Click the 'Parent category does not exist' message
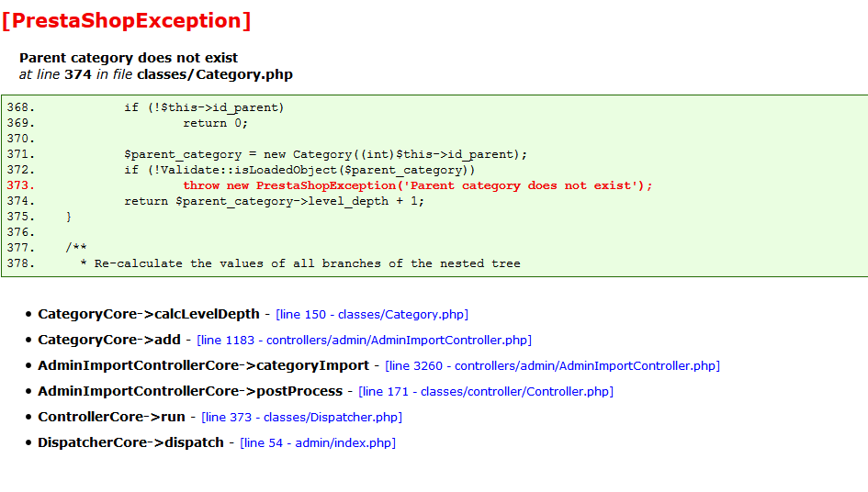Image resolution: width=868 pixels, height=492 pixels. 129,58
